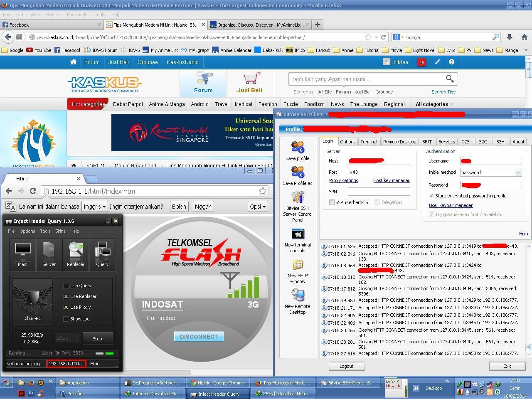Open Bitvise SSH Server Control Panel icon

(x=298, y=197)
